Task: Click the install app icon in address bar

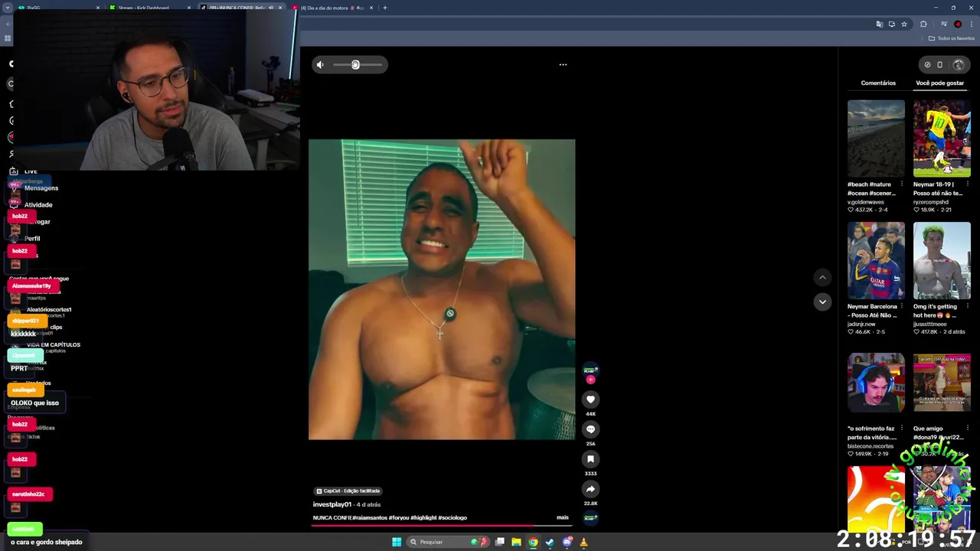Action: tap(892, 24)
